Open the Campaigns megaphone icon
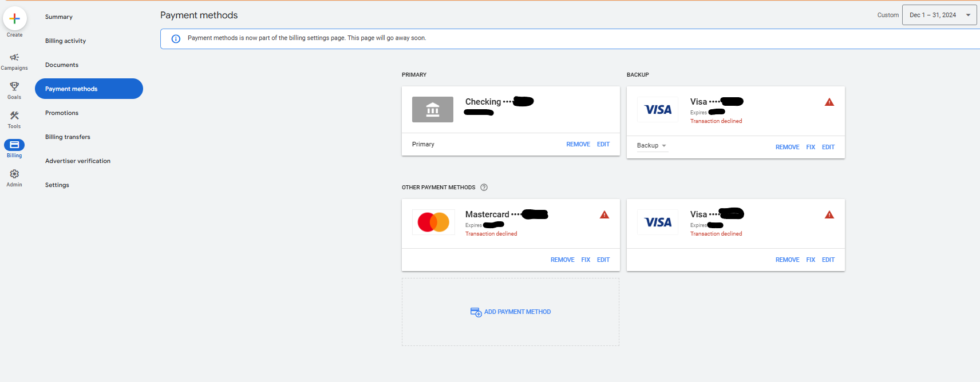The height and width of the screenshot is (382, 980). pyautogui.click(x=14, y=57)
